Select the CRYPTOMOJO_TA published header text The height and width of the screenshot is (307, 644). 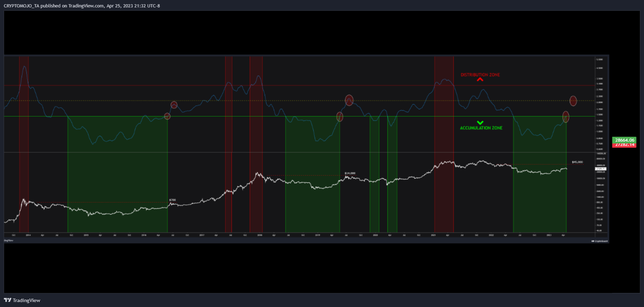82,6
